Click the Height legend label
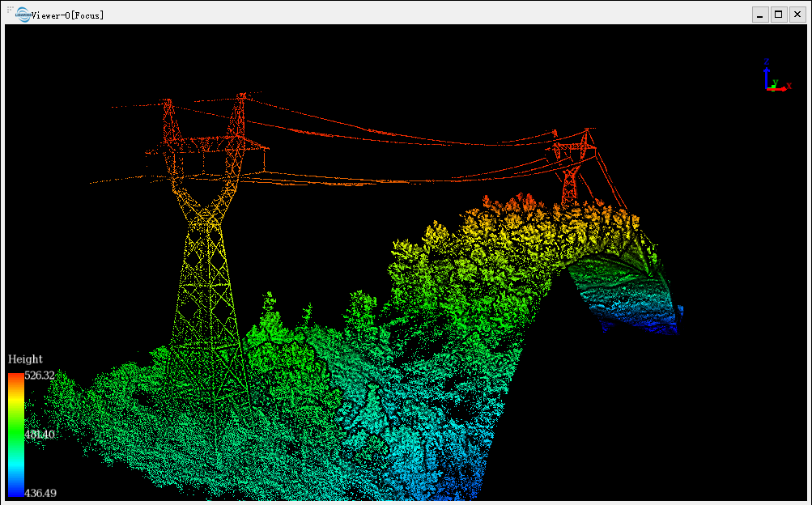This screenshot has height=505, width=812. [x=25, y=359]
